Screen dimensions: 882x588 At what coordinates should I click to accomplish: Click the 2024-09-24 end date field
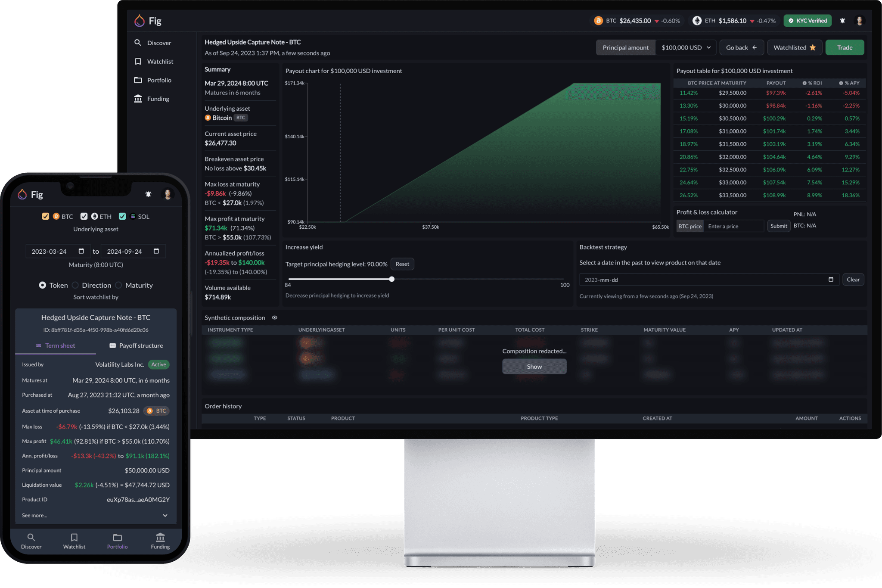point(133,251)
